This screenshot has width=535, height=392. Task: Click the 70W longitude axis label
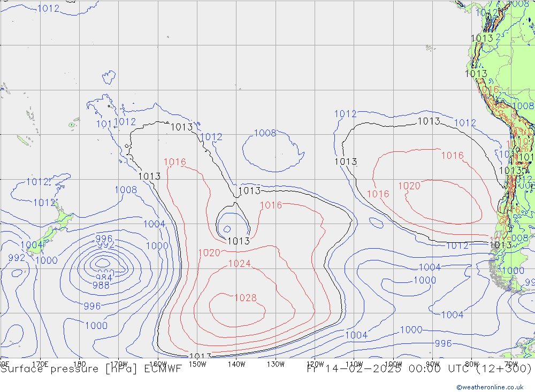[x=511, y=364]
